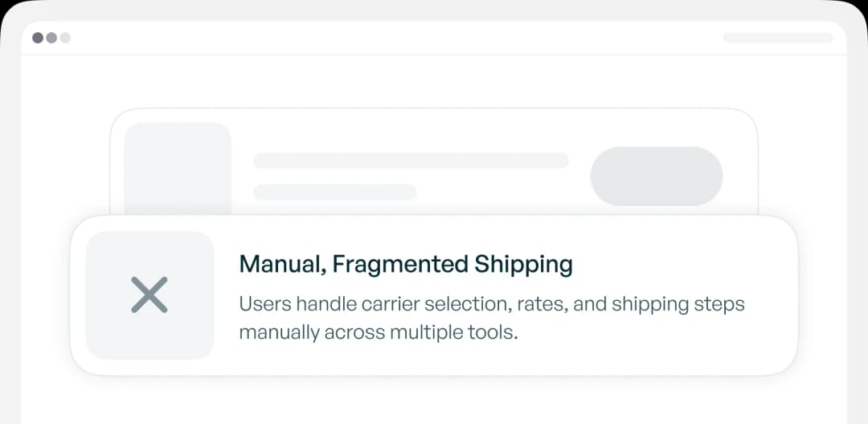
Task: Click the placeholder bar in window header
Action: point(777,38)
